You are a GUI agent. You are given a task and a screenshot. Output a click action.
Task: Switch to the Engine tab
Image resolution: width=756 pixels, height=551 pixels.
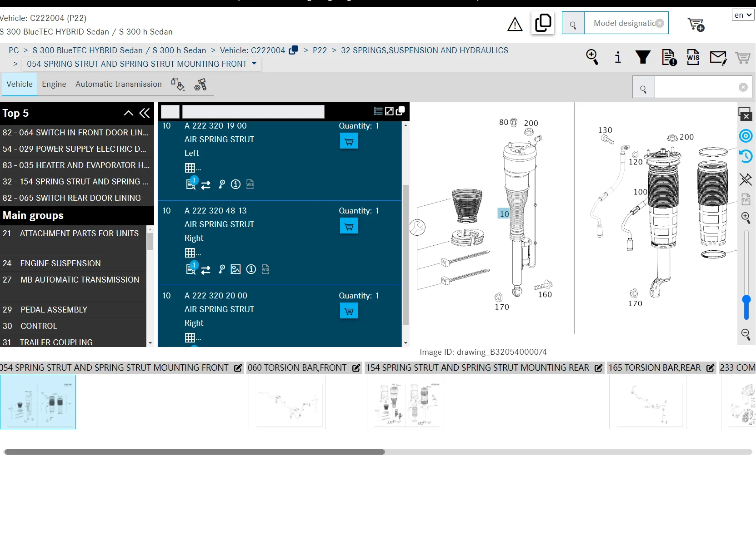point(54,84)
